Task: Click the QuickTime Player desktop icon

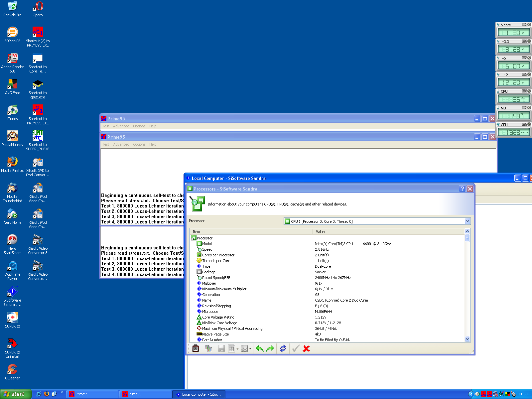Action: click(12, 270)
